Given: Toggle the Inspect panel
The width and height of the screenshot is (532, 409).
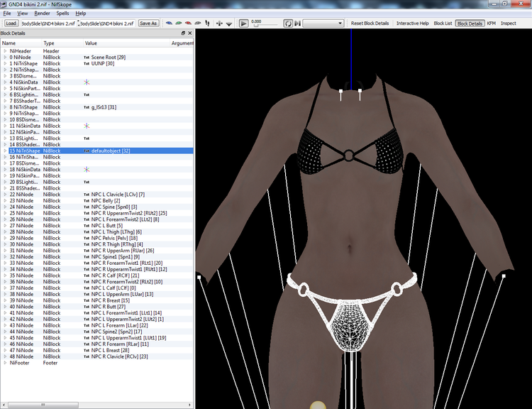Looking at the screenshot, I should (509, 23).
